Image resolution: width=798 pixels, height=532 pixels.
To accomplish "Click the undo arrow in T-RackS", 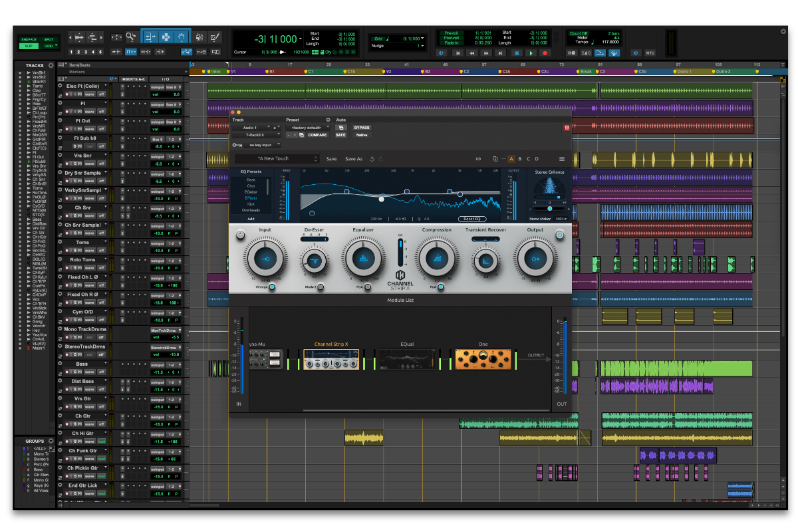I will pyautogui.click(x=372, y=159).
